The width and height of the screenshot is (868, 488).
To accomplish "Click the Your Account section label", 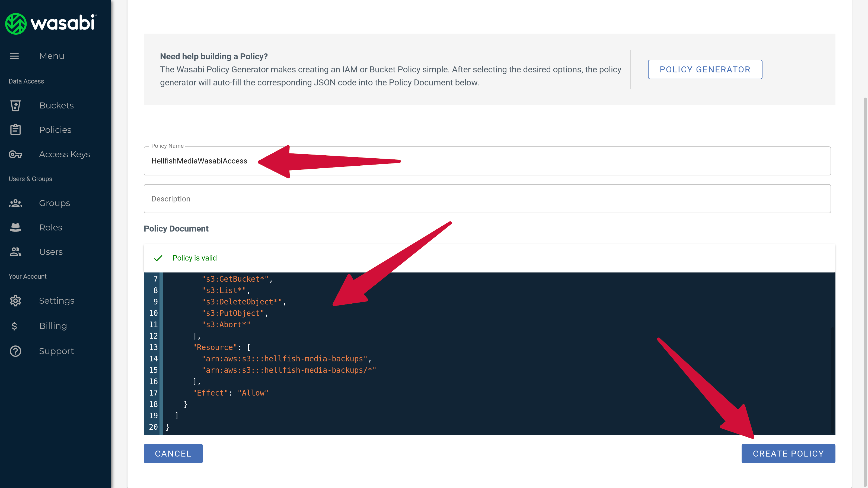I will point(28,277).
